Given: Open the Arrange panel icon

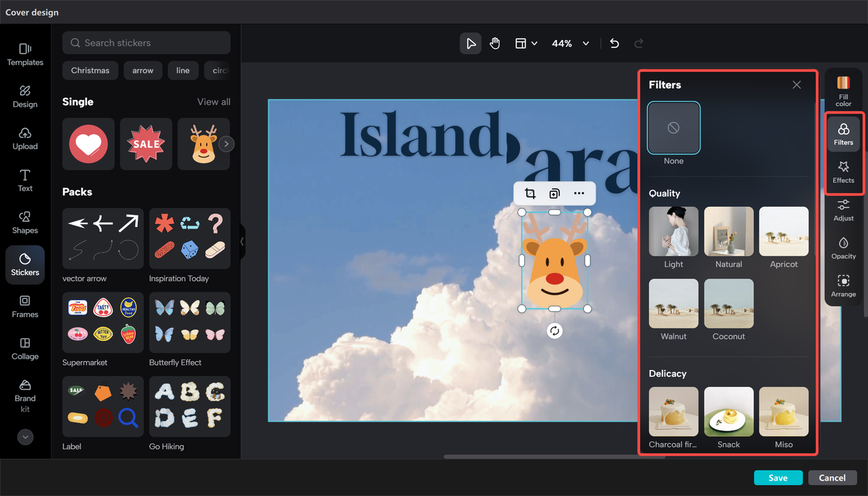Looking at the screenshot, I should click(844, 286).
